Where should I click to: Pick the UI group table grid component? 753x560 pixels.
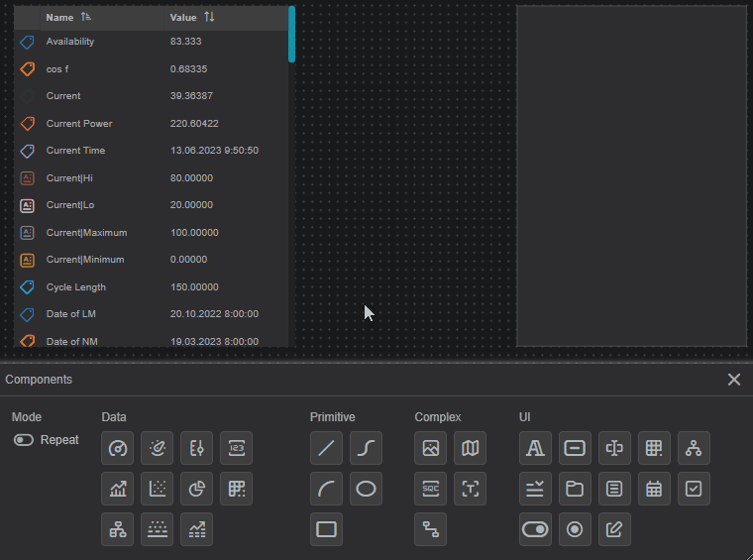(654, 448)
